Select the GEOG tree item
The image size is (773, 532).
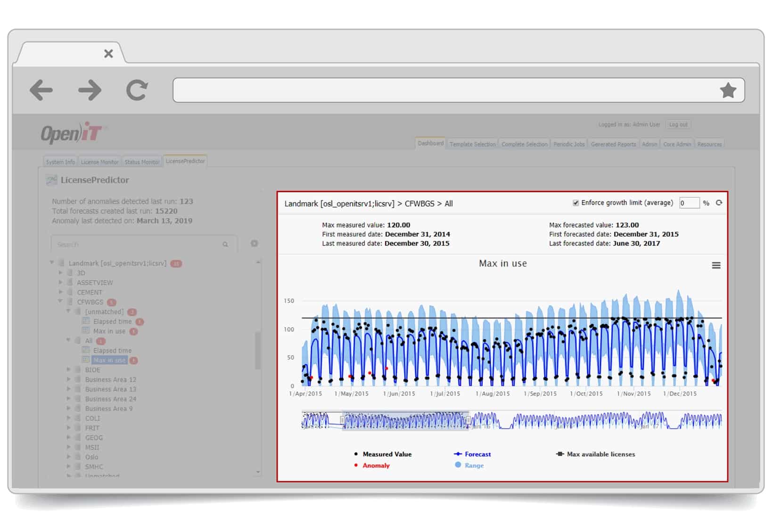(x=94, y=438)
